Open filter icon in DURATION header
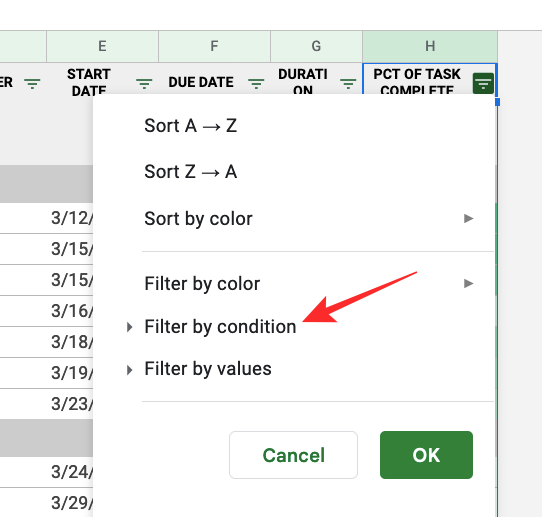 point(348,83)
